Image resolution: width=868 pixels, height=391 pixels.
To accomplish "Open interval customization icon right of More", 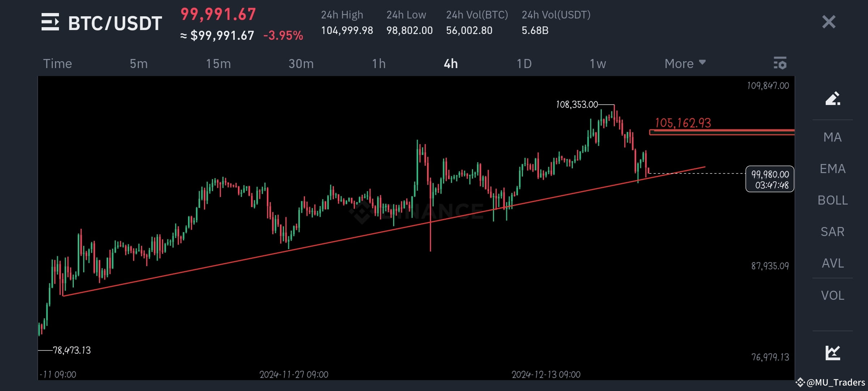I will (x=780, y=63).
